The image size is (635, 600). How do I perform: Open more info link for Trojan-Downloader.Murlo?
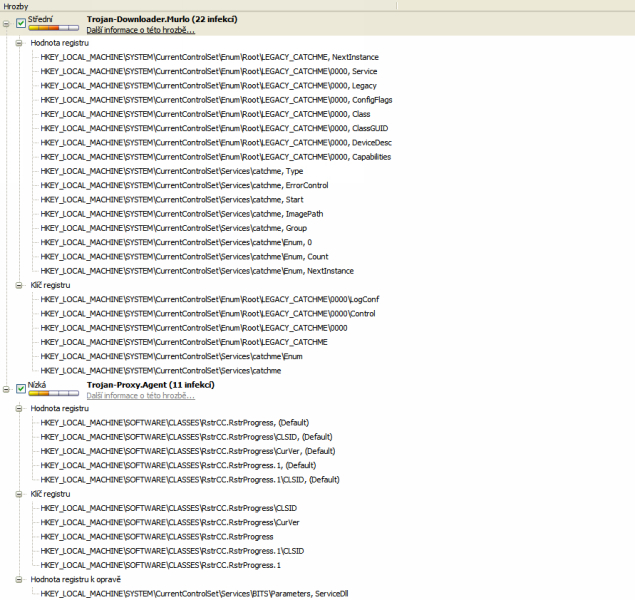pos(141,30)
